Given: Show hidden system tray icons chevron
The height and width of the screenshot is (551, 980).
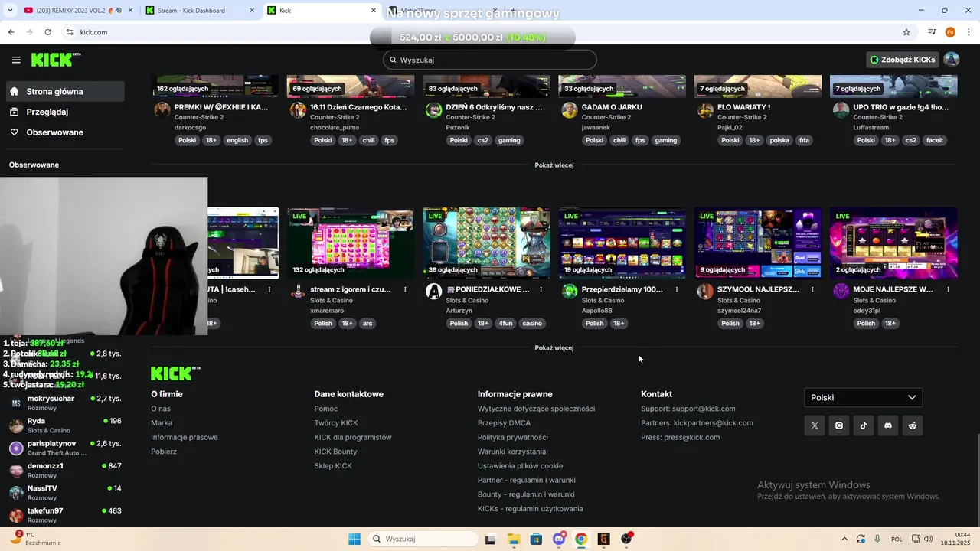Looking at the screenshot, I should point(844,539).
